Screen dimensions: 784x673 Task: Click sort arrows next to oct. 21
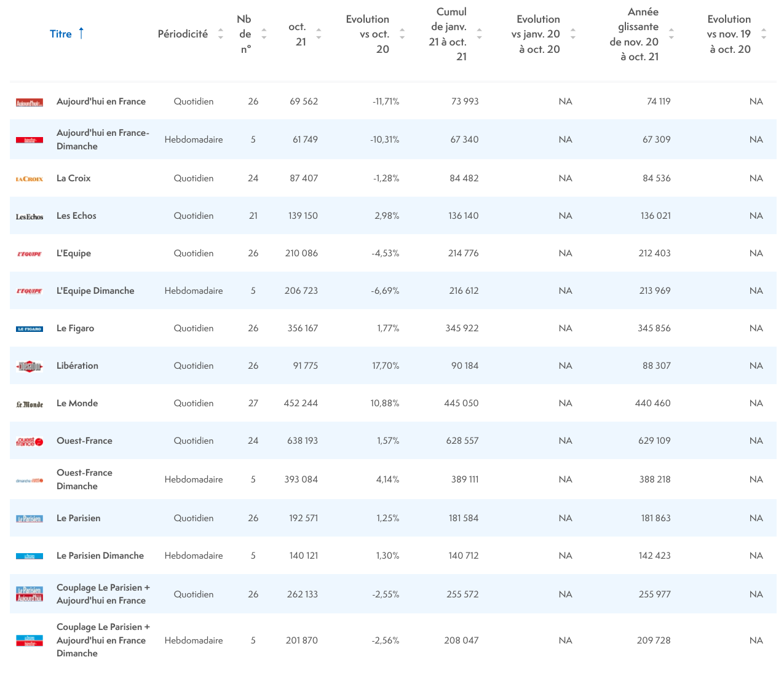click(x=319, y=34)
